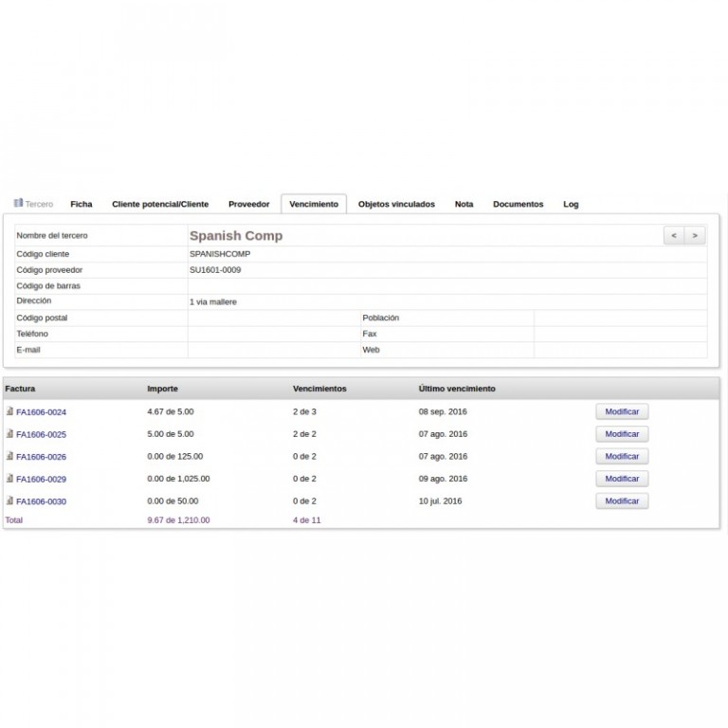Switch to Cliente potencial/Cliente tab
This screenshot has width=728, height=728.
click(x=160, y=205)
